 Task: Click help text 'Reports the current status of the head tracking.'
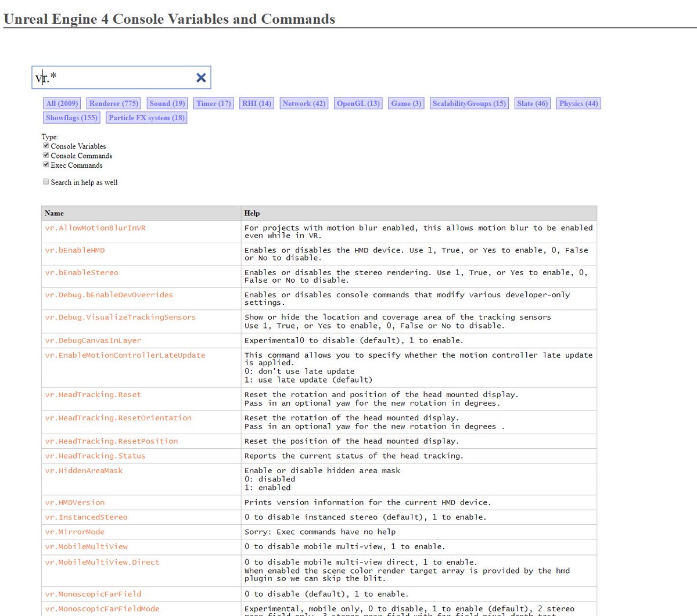point(354,456)
